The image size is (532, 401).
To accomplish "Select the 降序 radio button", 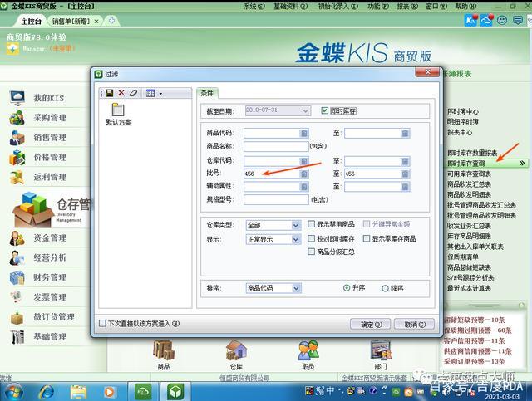I will (385, 288).
